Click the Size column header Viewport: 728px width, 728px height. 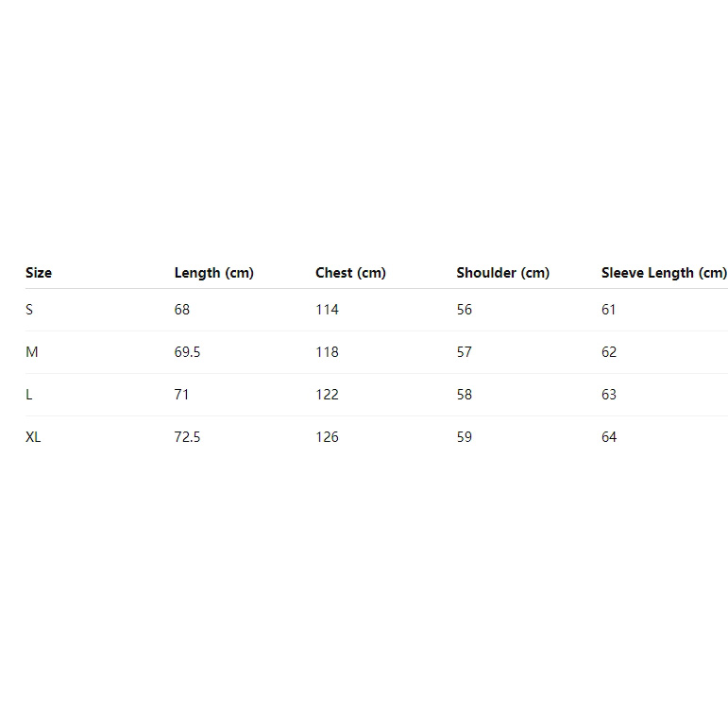[x=39, y=273]
